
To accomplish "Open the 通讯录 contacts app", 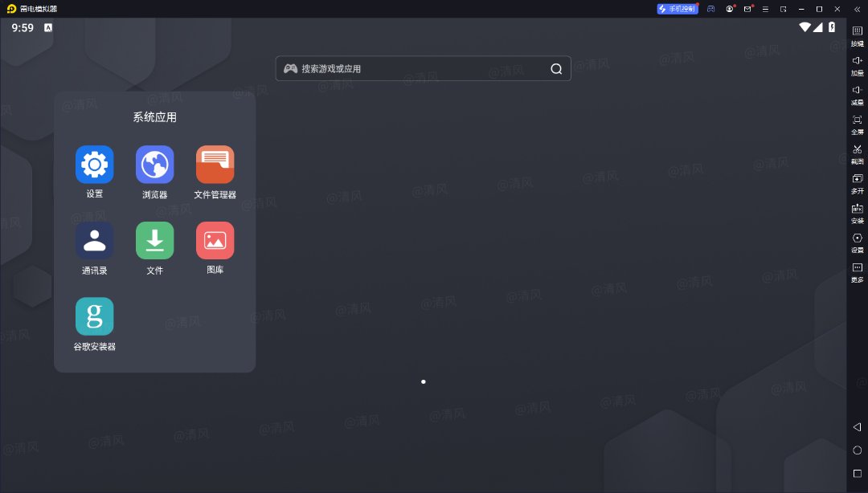I will pyautogui.click(x=94, y=241).
